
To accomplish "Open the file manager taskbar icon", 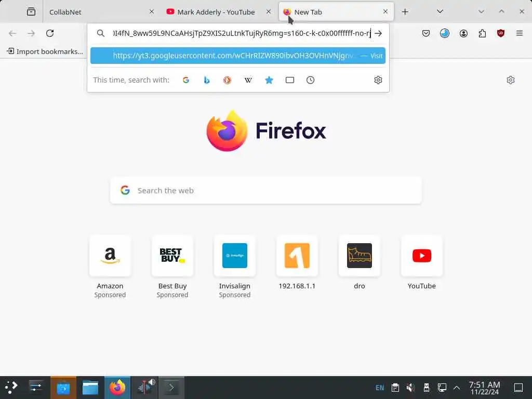I will coord(90,388).
